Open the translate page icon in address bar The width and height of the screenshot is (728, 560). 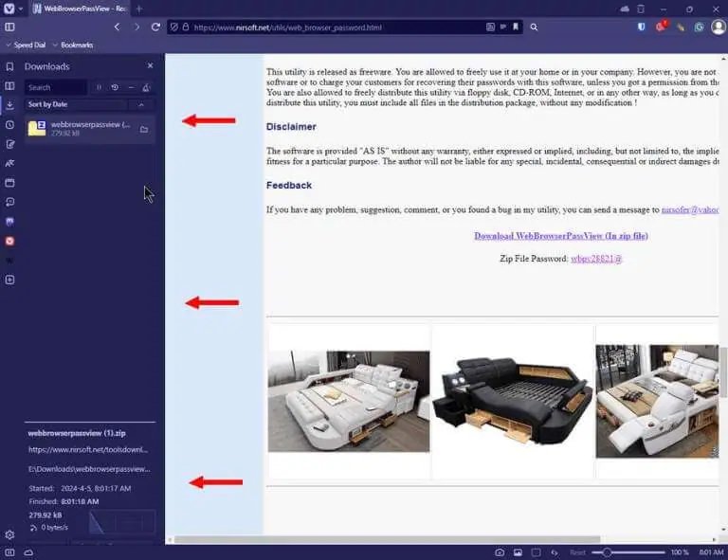(490, 27)
